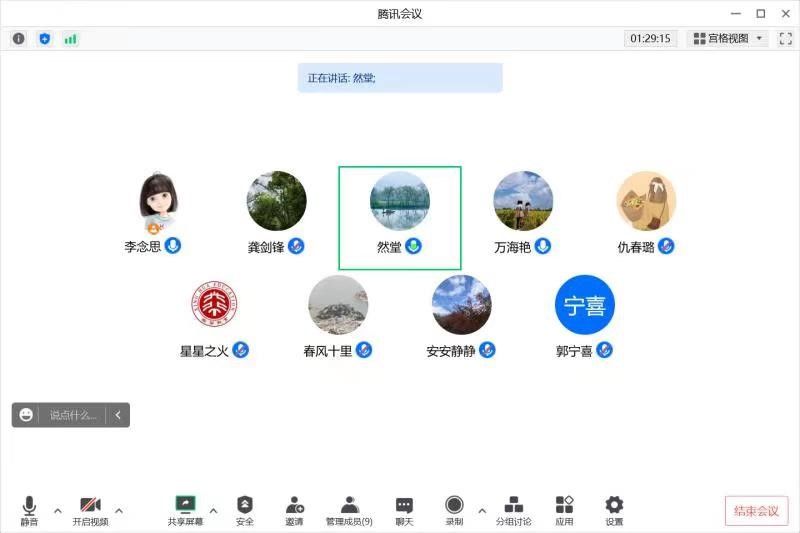Click the blue security shield icon
The height and width of the screenshot is (533, 800).
click(x=44, y=39)
